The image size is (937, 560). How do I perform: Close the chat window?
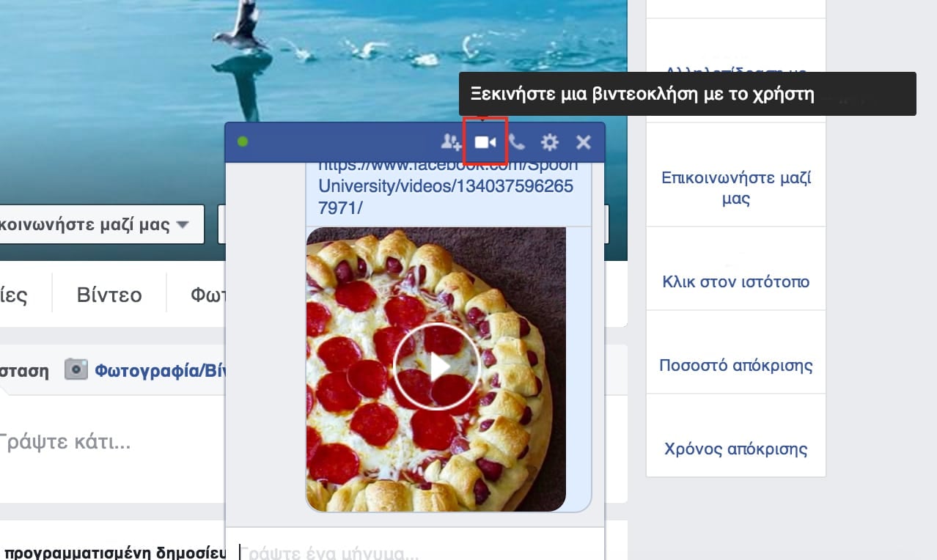click(x=583, y=142)
